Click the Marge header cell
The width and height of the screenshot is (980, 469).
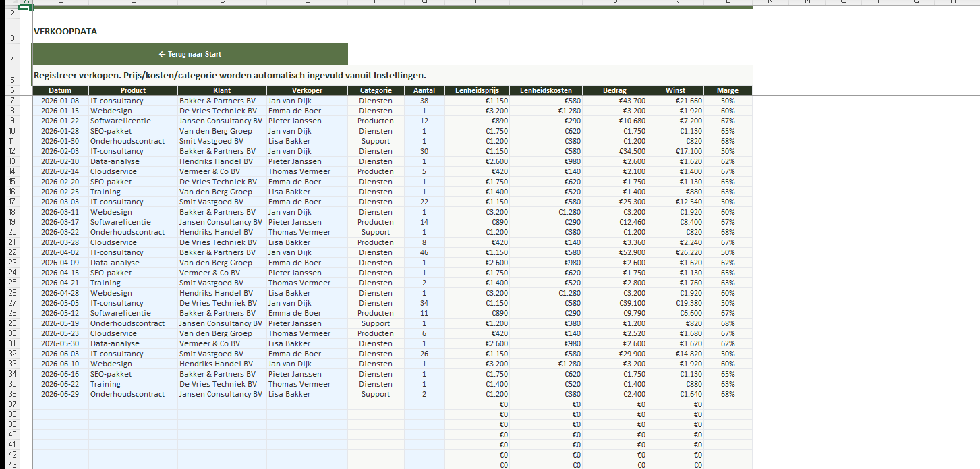point(728,90)
